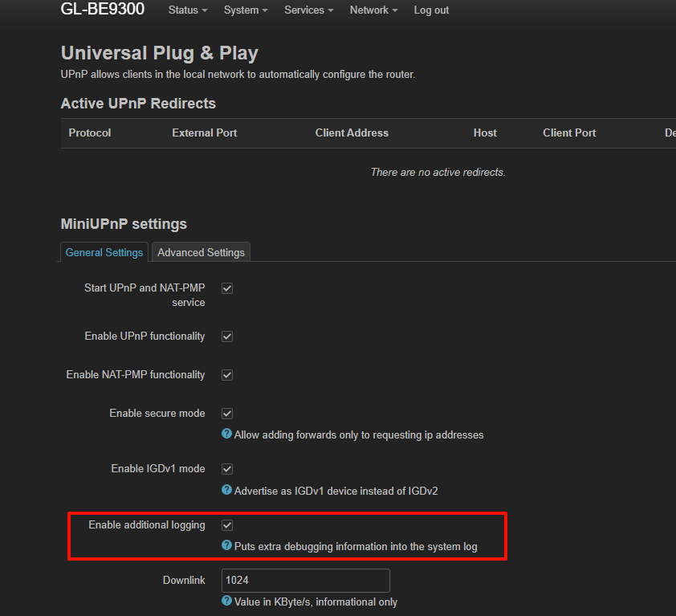Click help icon beside secure mode description

coord(226,434)
